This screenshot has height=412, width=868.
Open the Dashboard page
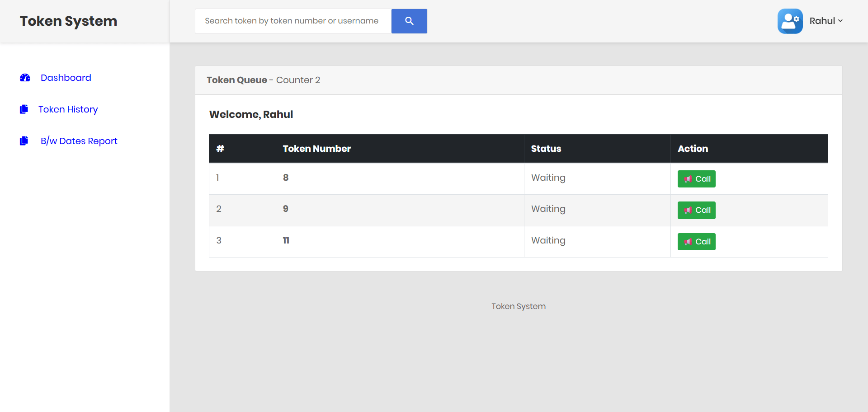[x=66, y=78]
